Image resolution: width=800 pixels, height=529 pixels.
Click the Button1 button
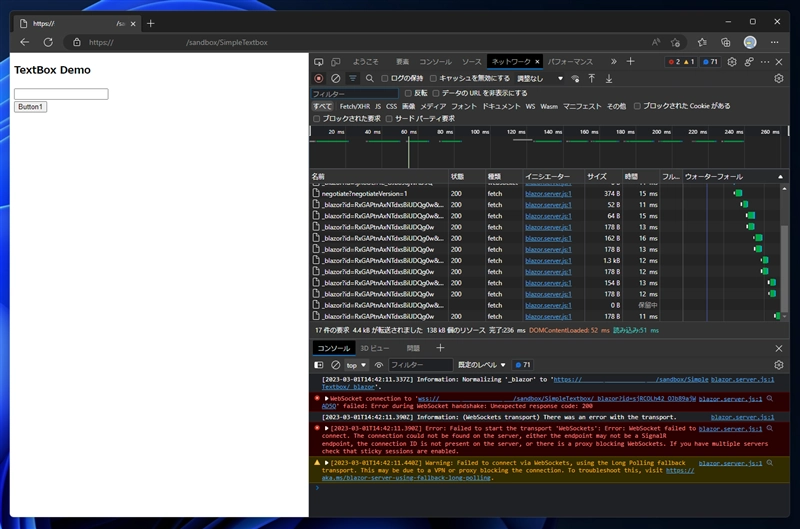(x=31, y=107)
